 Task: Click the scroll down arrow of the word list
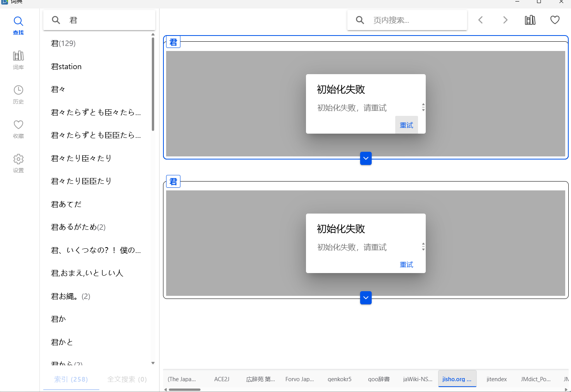pos(153,363)
